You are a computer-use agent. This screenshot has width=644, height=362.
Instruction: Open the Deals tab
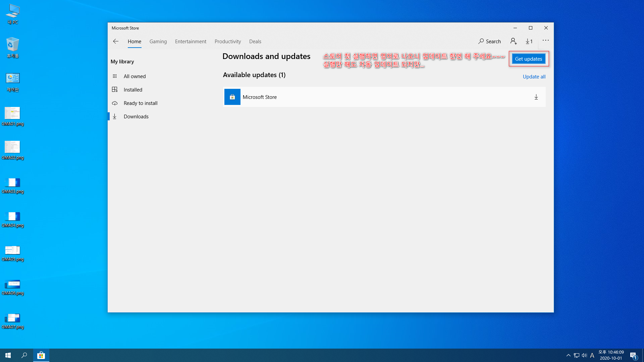coord(255,42)
